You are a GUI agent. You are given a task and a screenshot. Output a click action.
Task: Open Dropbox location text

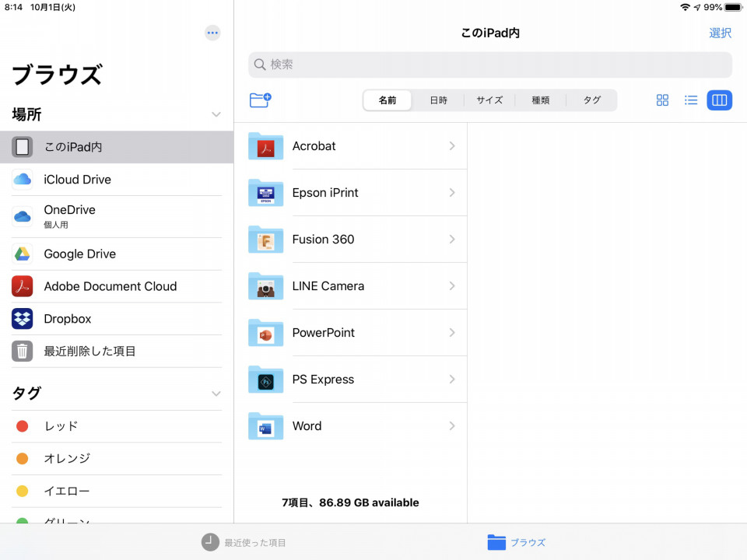[x=67, y=319]
